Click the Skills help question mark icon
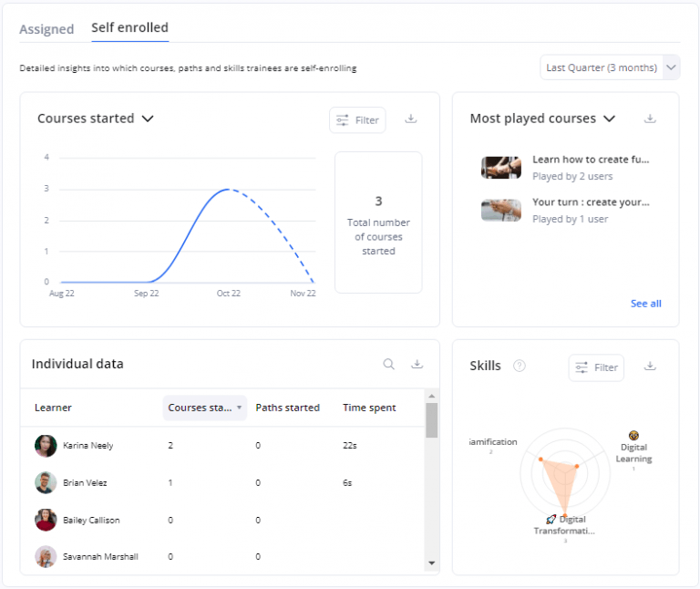Screen dimensions: 700x589 [520, 366]
